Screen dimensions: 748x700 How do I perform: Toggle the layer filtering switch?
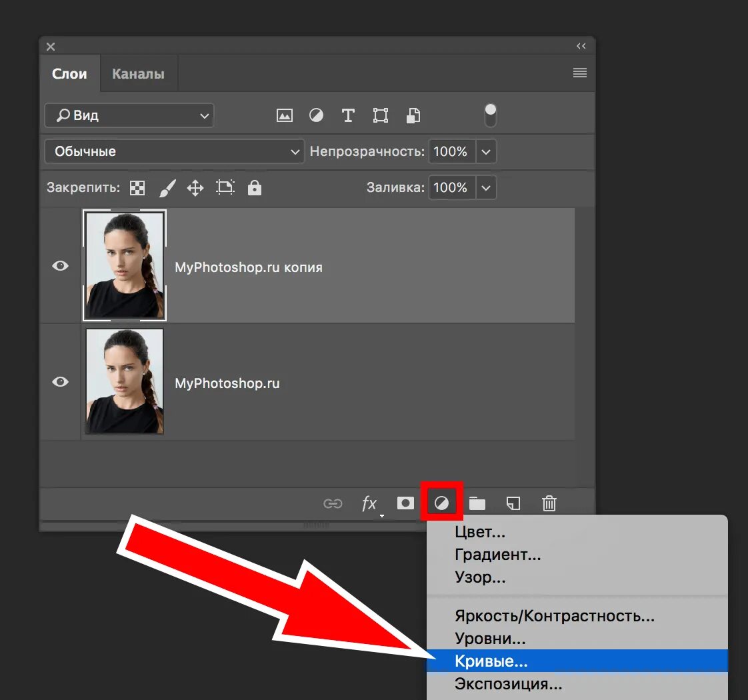pyautogui.click(x=491, y=115)
